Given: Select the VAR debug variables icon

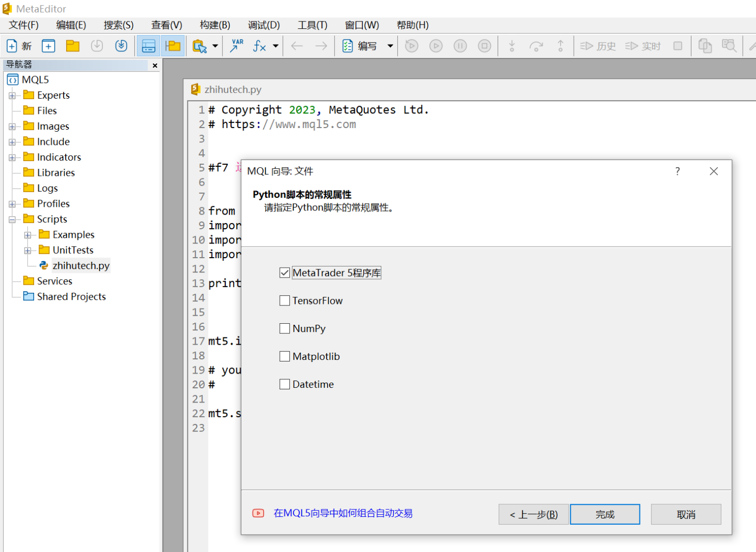Looking at the screenshot, I should (x=236, y=46).
